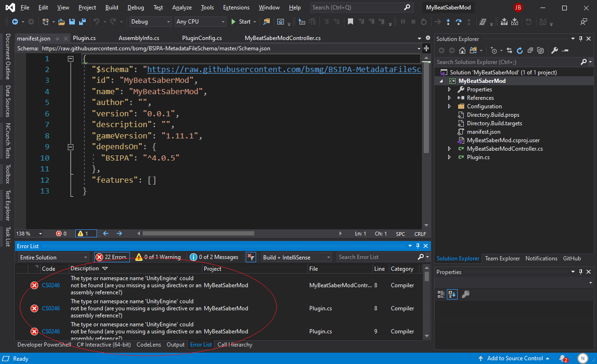597x364 pixels.
Task: Collapse the dependsOn block at line 9
Action: coord(71,147)
